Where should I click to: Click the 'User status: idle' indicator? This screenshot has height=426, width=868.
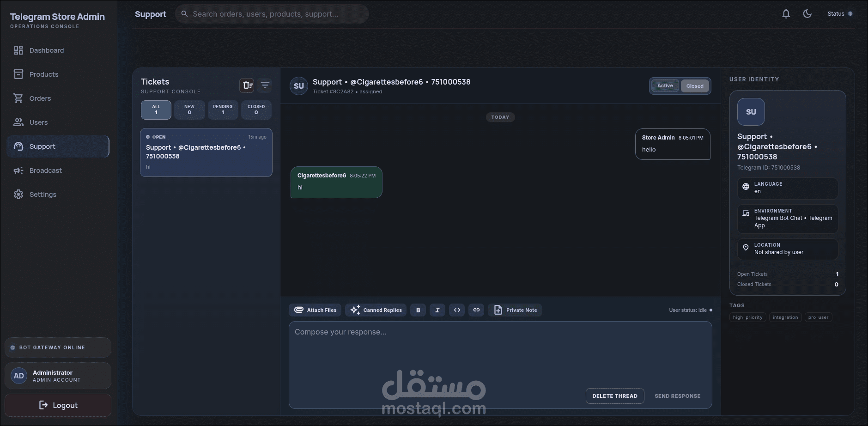[x=691, y=310]
